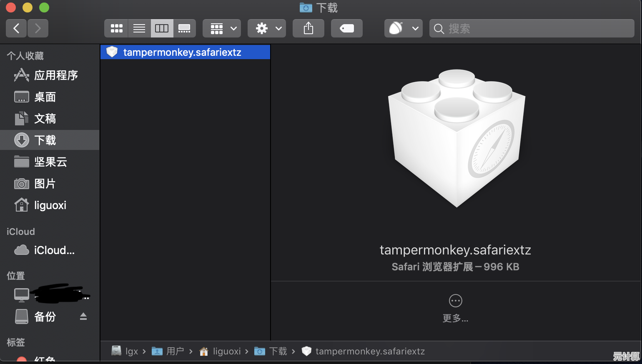The height and width of the screenshot is (364, 642).
Task: Zoom the Finder window with green button
Action: (44, 7)
